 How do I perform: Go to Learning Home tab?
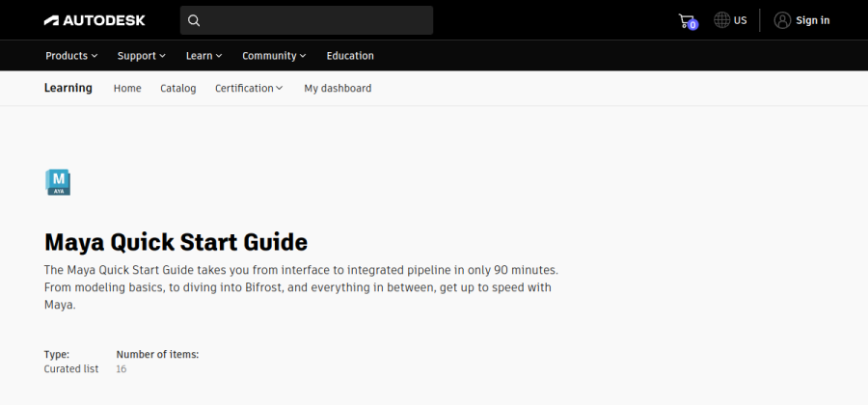(127, 89)
